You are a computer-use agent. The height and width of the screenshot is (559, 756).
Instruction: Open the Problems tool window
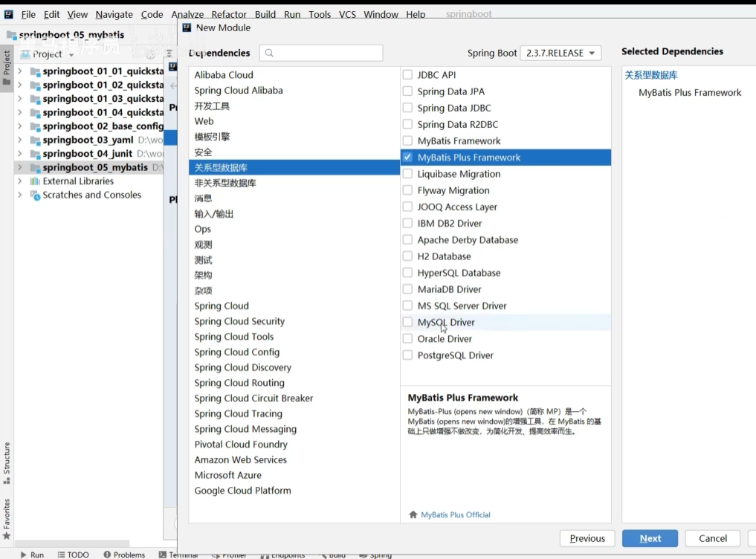pos(124,555)
